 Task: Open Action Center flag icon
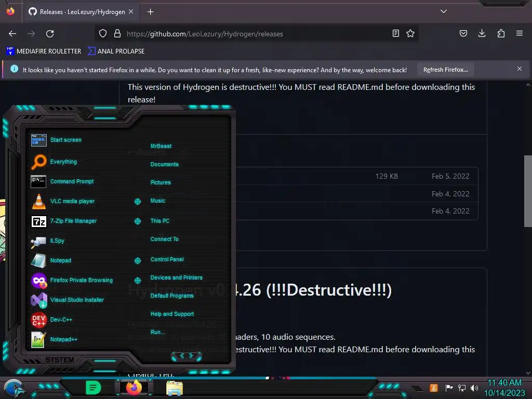click(x=449, y=388)
